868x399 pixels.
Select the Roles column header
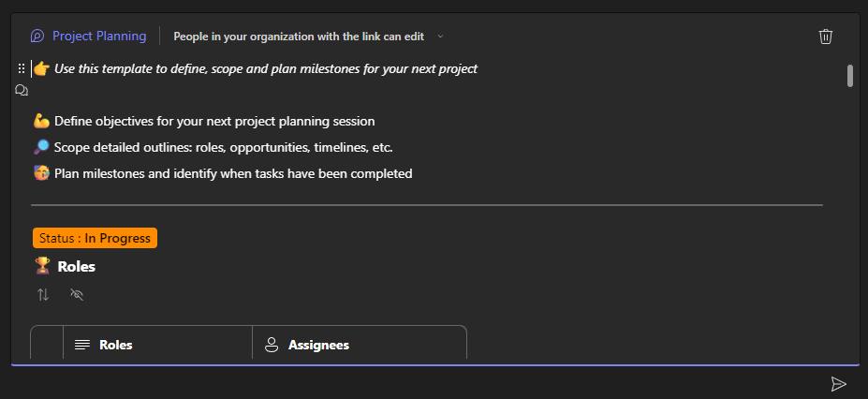click(157, 345)
